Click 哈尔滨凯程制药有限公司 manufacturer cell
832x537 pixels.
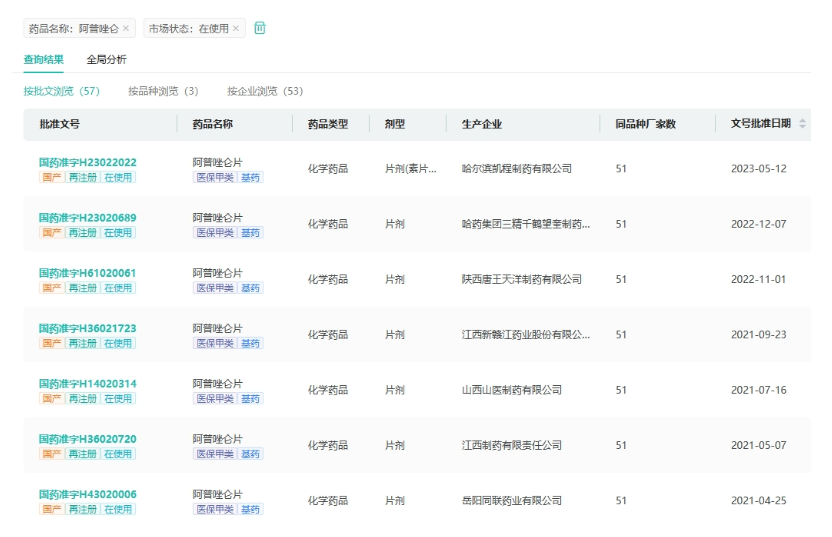click(x=516, y=169)
